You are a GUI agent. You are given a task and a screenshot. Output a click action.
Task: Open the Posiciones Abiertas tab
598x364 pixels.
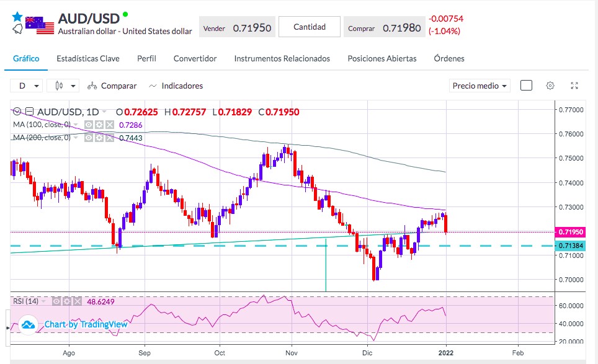pos(382,59)
